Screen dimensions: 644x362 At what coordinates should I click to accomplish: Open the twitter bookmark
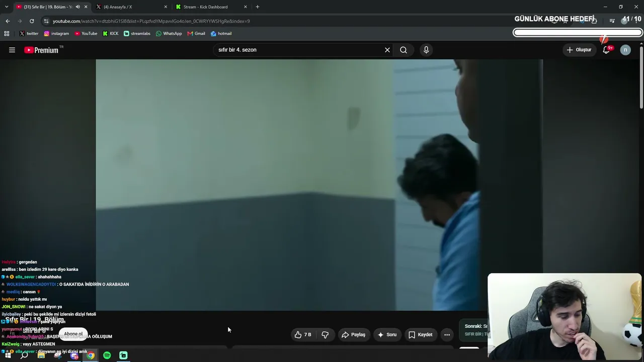click(29, 34)
